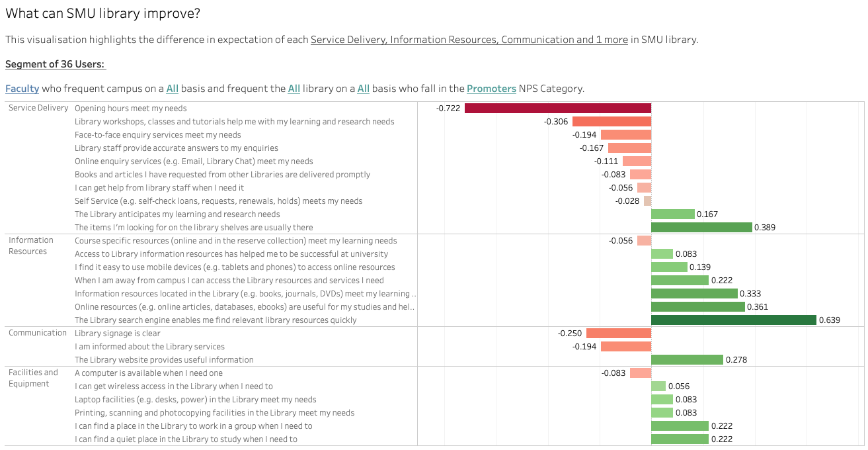This screenshot has height=450, width=868.
Task: Click the 0.389 items on shelves bar
Action: coord(701,227)
